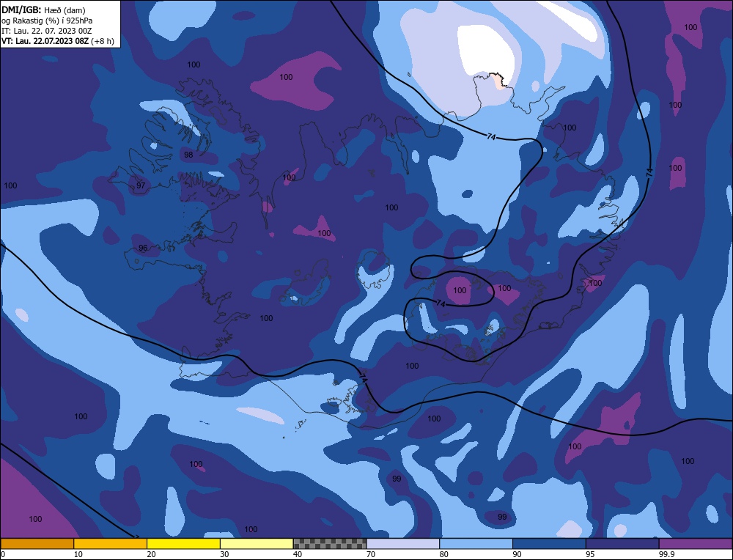Click the grey checkered 40–70 legend swatch
This screenshot has width=733, height=560.
330,543
